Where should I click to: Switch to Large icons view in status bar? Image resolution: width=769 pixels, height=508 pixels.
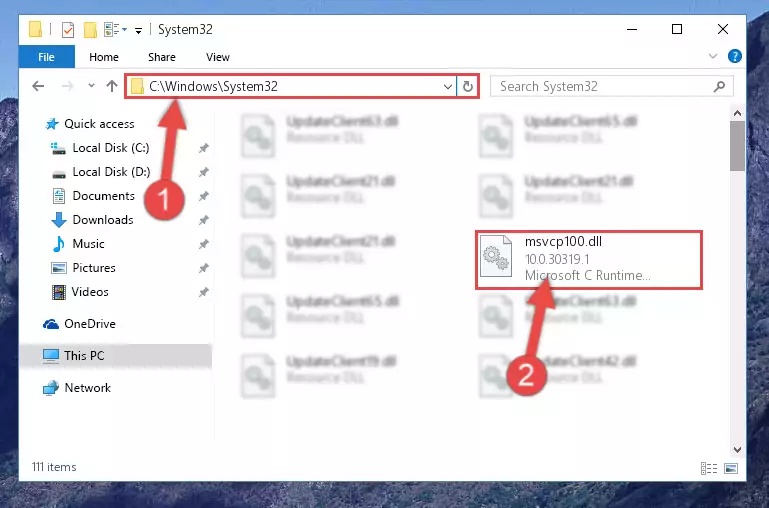tap(731, 468)
